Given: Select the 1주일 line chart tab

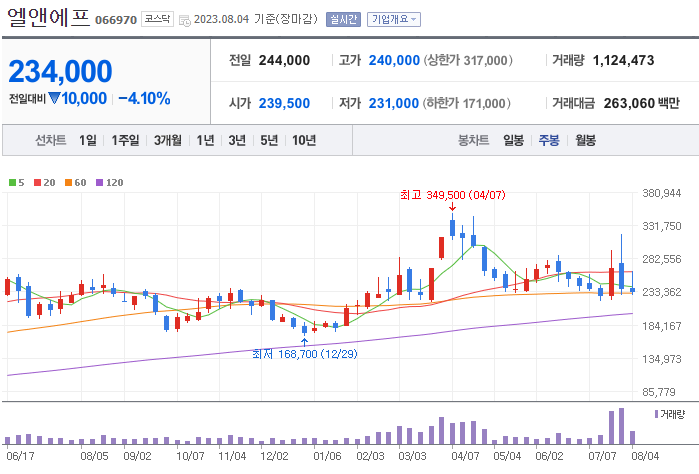Looking at the screenshot, I should [125, 140].
